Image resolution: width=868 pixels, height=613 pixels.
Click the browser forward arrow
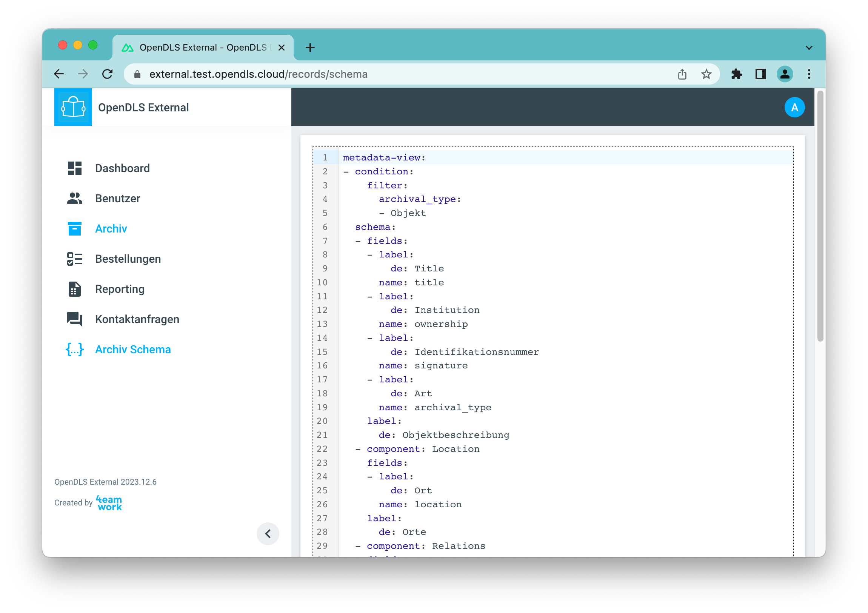click(x=83, y=74)
